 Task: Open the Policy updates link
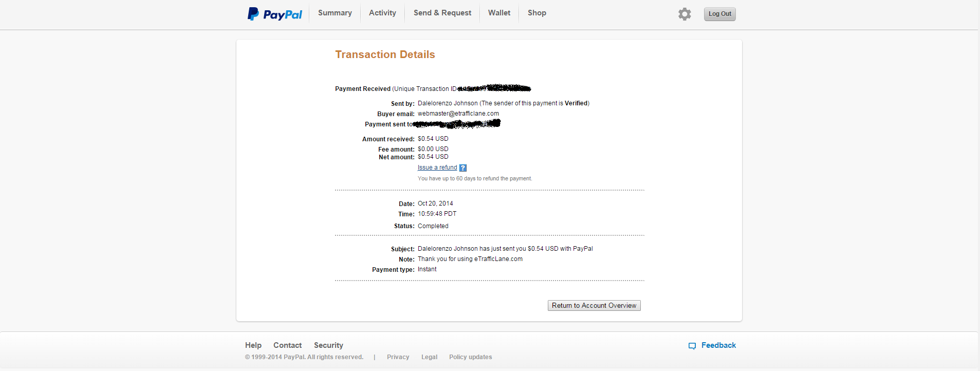tap(471, 357)
